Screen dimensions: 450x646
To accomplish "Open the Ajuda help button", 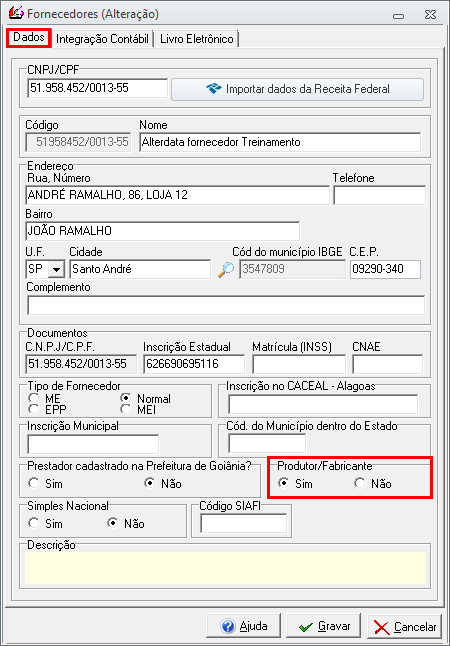I will (245, 627).
